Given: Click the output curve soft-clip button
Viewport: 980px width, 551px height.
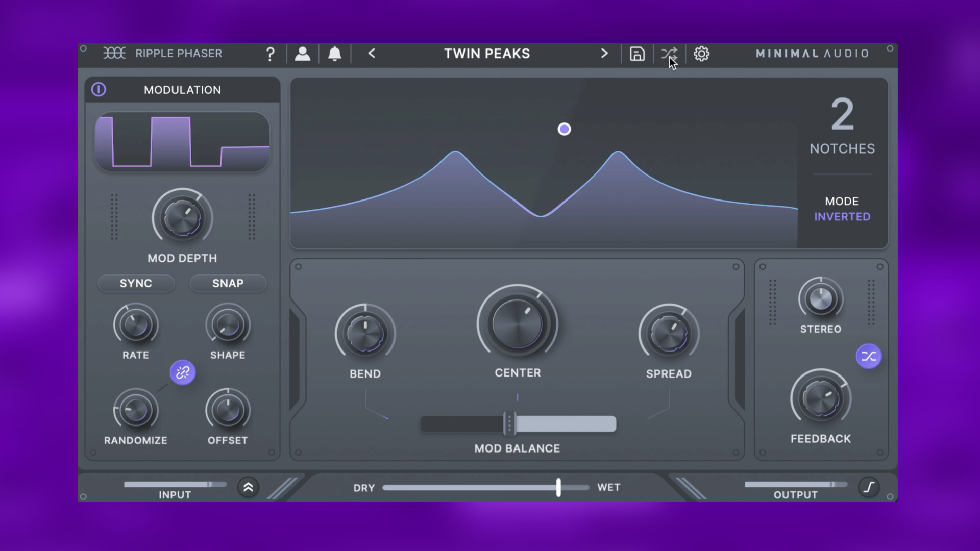Looking at the screenshot, I should [869, 487].
